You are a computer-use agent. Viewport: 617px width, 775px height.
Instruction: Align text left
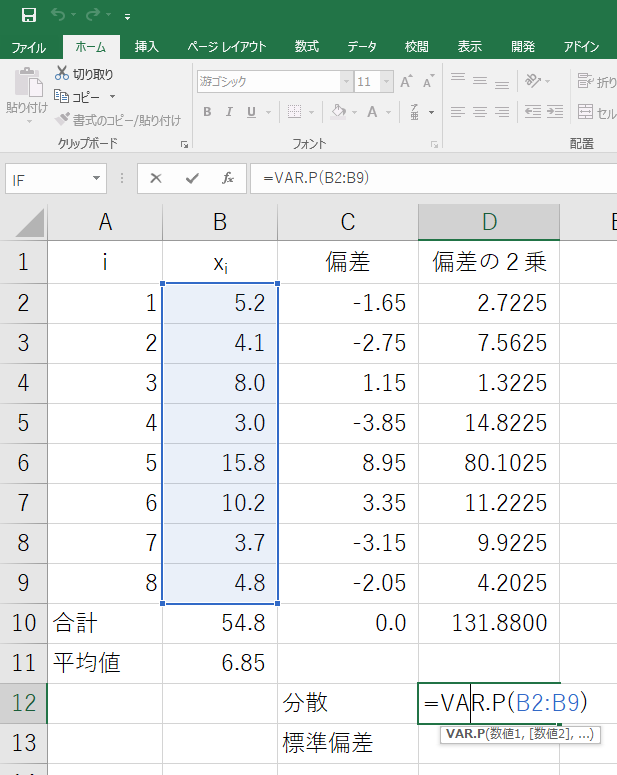[458, 112]
